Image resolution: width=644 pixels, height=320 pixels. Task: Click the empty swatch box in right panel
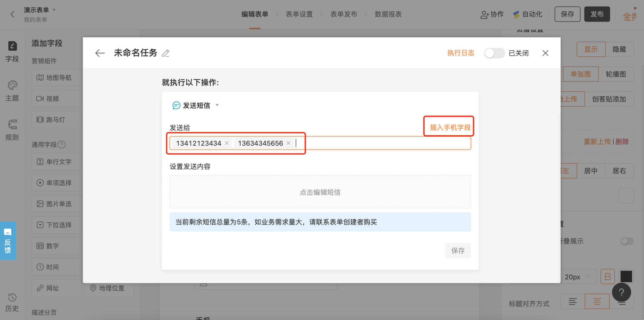[x=626, y=196]
